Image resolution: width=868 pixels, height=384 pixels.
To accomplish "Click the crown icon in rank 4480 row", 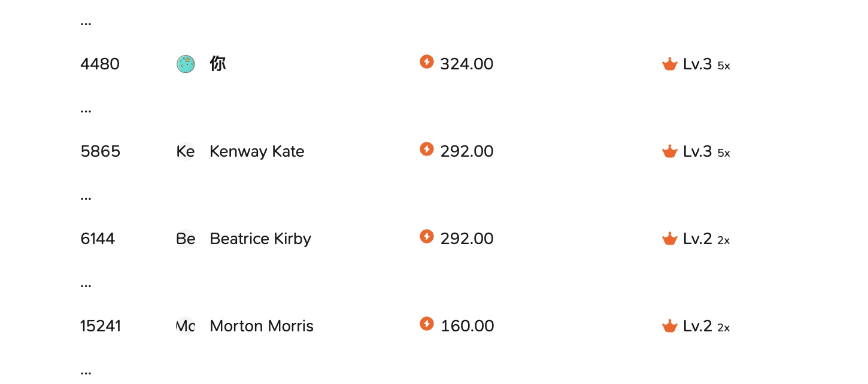I will point(669,64).
